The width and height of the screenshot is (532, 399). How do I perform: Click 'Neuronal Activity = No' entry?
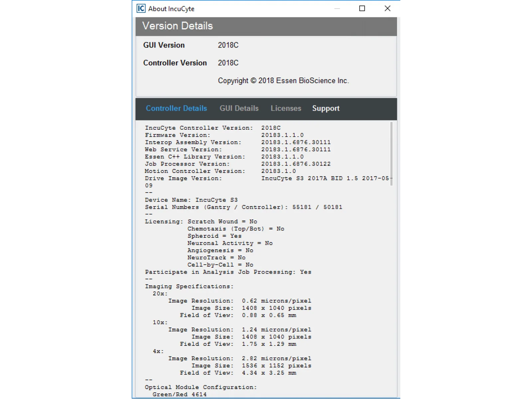tap(230, 243)
